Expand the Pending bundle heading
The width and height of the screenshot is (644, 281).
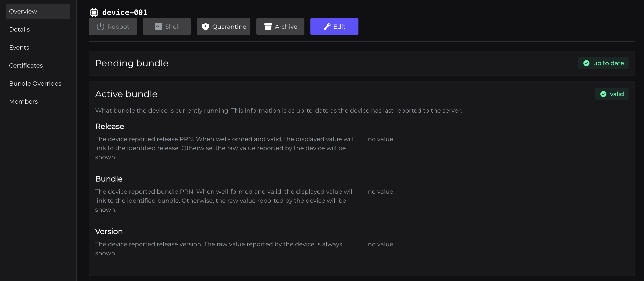point(132,63)
